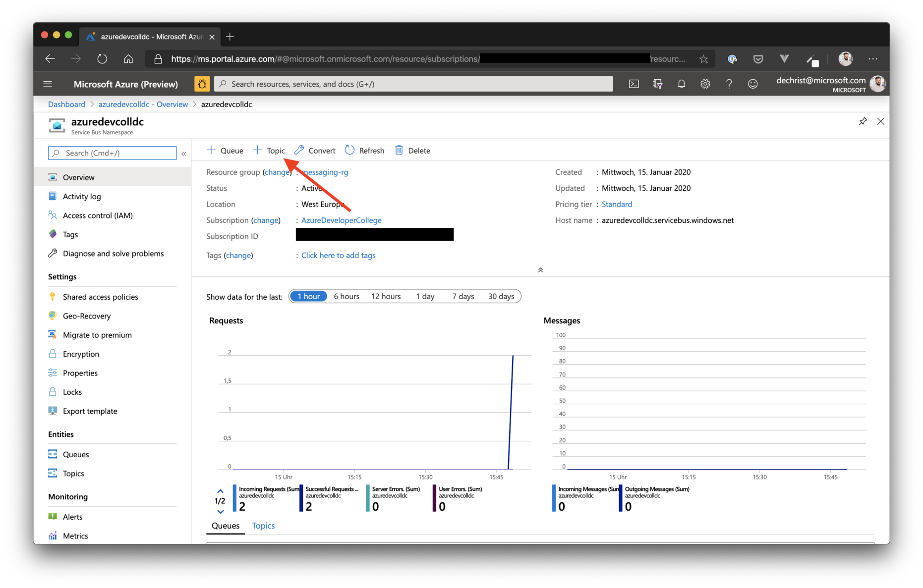
Task: Open Shared access policies in sidebar
Action: 100,297
